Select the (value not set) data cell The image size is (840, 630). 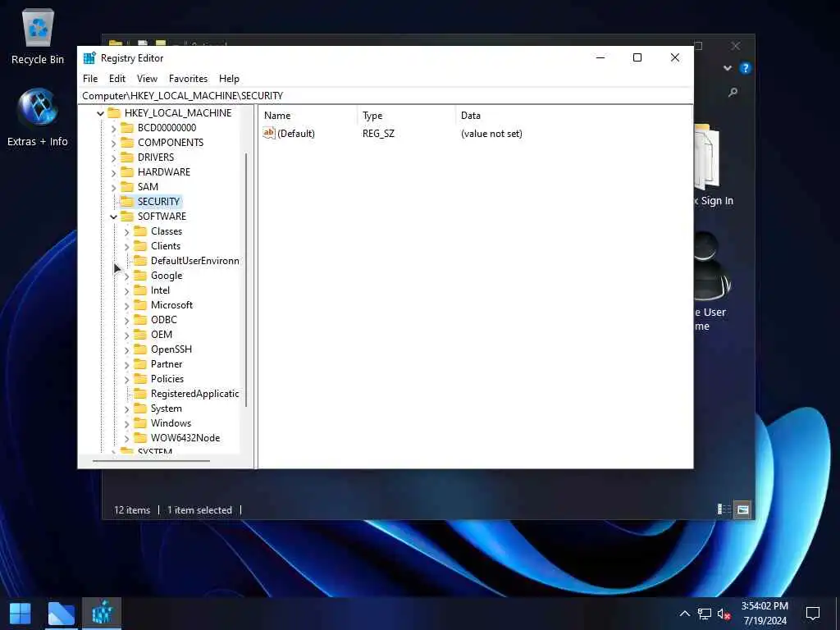(491, 134)
